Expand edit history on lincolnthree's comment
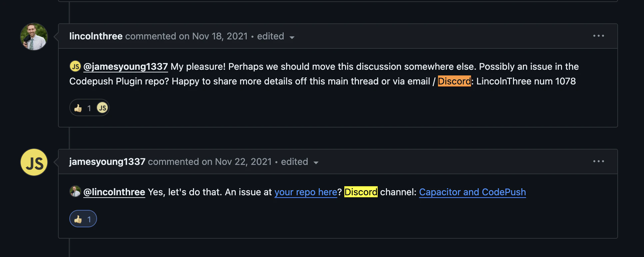The image size is (644, 257). click(x=276, y=36)
